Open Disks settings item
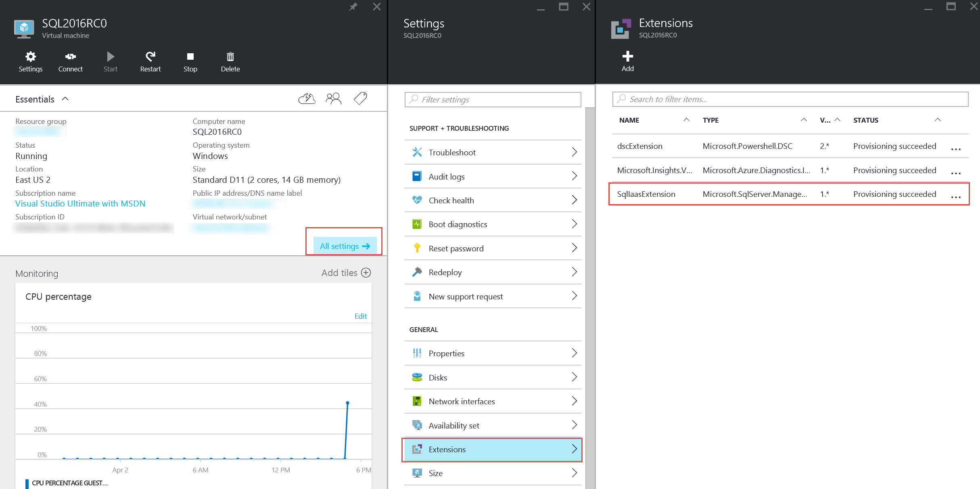The image size is (980, 489). [x=492, y=377]
